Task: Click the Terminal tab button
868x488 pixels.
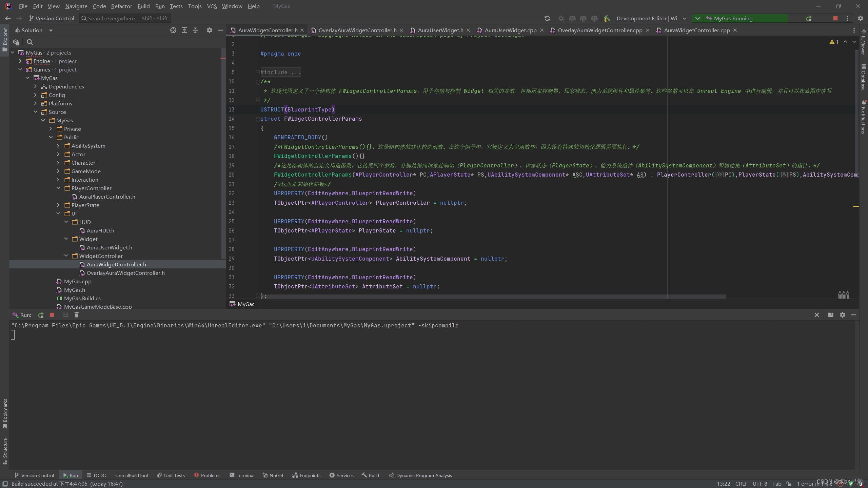Action: [x=245, y=475]
